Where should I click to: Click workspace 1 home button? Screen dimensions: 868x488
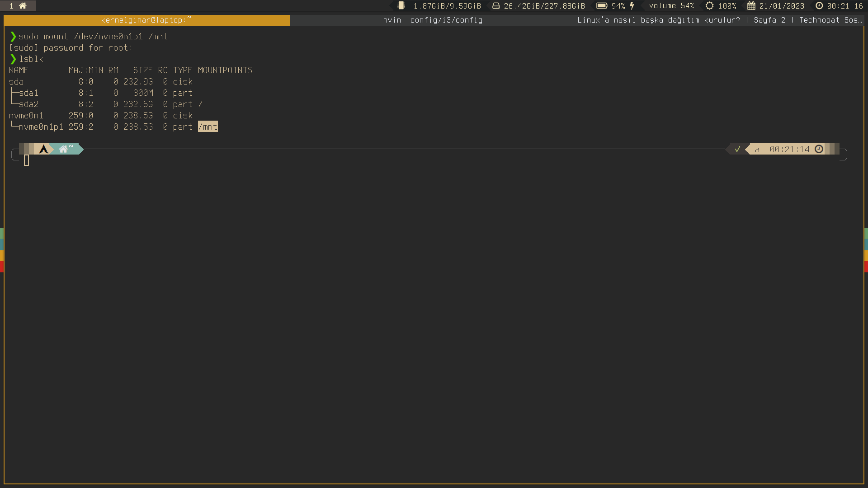click(18, 6)
